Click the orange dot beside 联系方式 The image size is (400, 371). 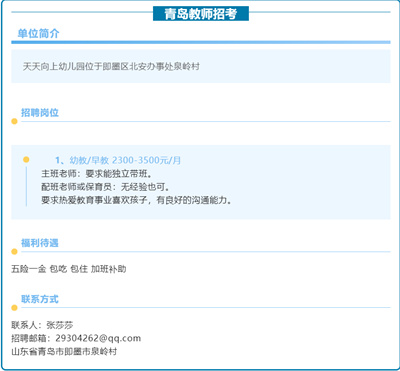tap(14, 308)
